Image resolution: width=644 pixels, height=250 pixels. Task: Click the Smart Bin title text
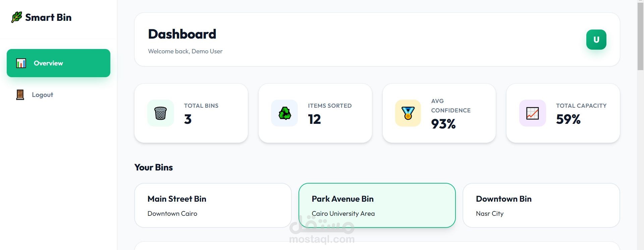pos(48,17)
